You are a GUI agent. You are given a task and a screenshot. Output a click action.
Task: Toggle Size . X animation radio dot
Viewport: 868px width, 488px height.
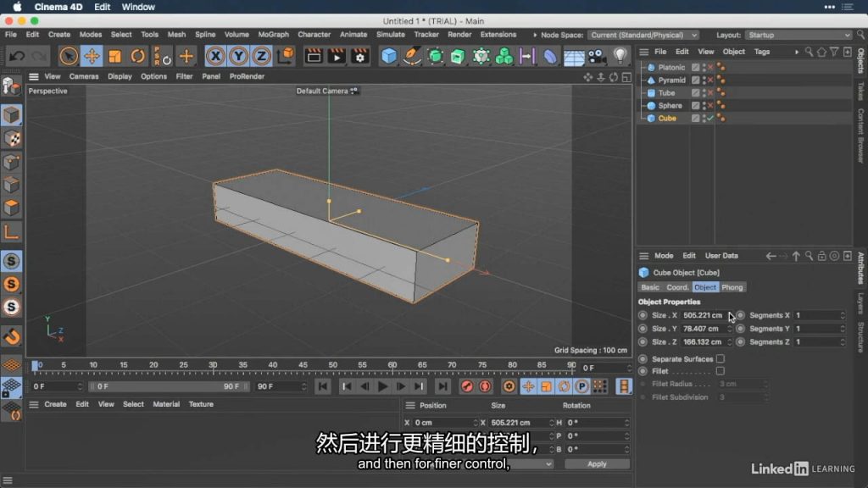point(643,315)
